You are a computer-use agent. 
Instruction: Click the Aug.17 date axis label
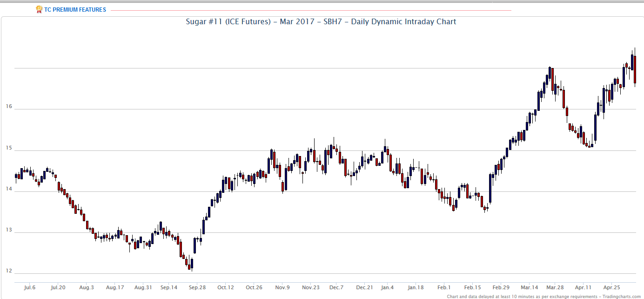pyautogui.click(x=114, y=287)
